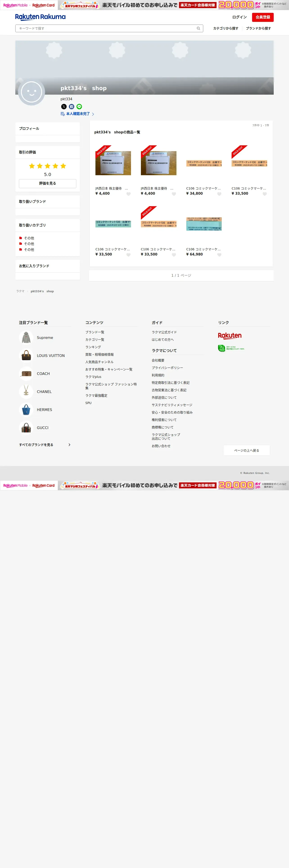The image size is (289, 868).
Task: Open 人気商品チャンネル link
Action: [99, 362]
